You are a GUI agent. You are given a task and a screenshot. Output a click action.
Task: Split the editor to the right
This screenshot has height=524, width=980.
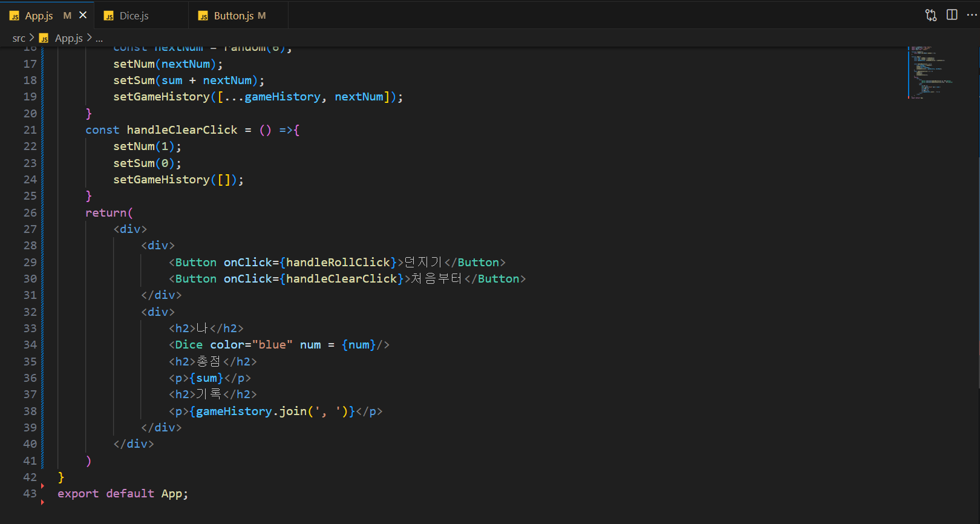point(952,15)
